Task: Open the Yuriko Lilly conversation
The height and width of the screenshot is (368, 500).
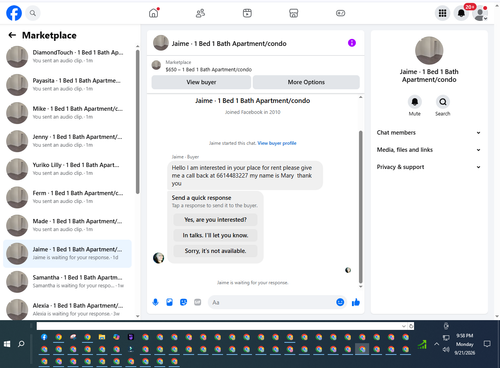Action: point(68,169)
